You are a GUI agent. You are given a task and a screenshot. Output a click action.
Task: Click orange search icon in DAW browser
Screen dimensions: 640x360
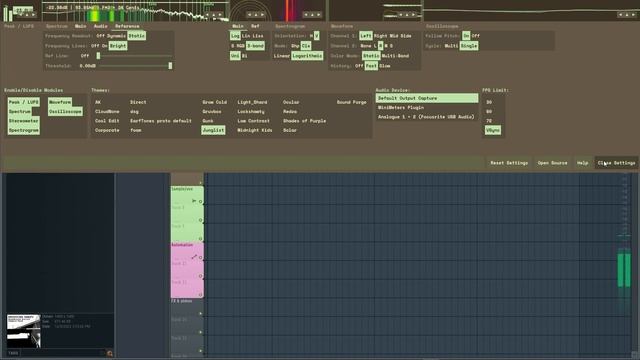click(109, 353)
